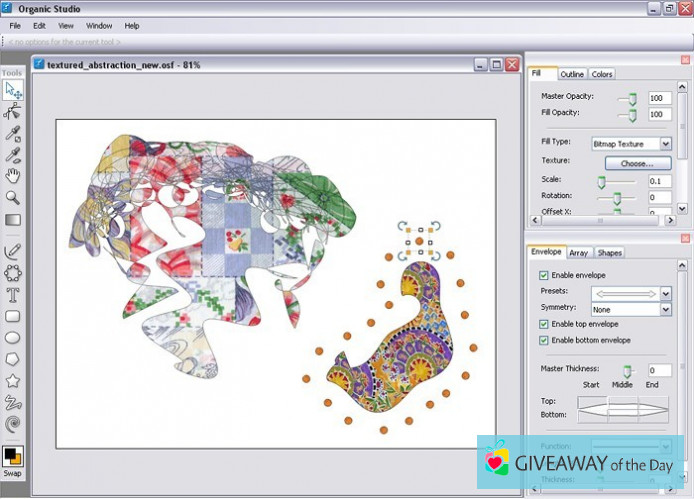Select the Ellipse shape tool

(x=13, y=337)
